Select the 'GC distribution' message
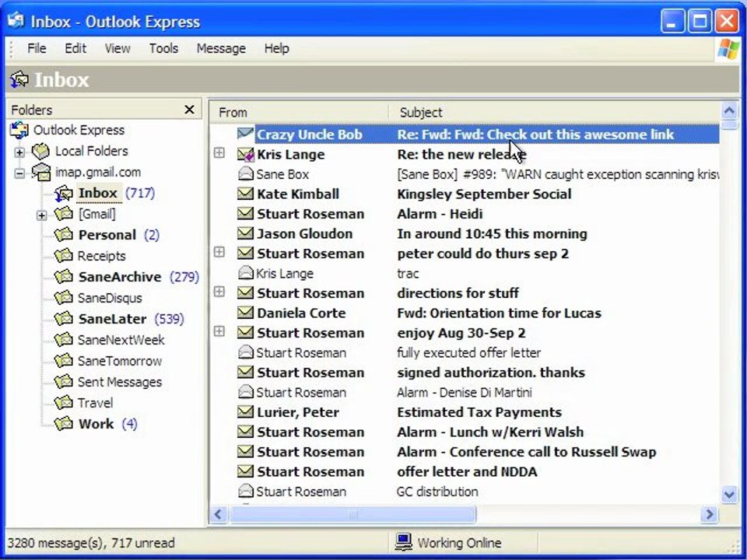The image size is (747, 560). (x=437, y=492)
